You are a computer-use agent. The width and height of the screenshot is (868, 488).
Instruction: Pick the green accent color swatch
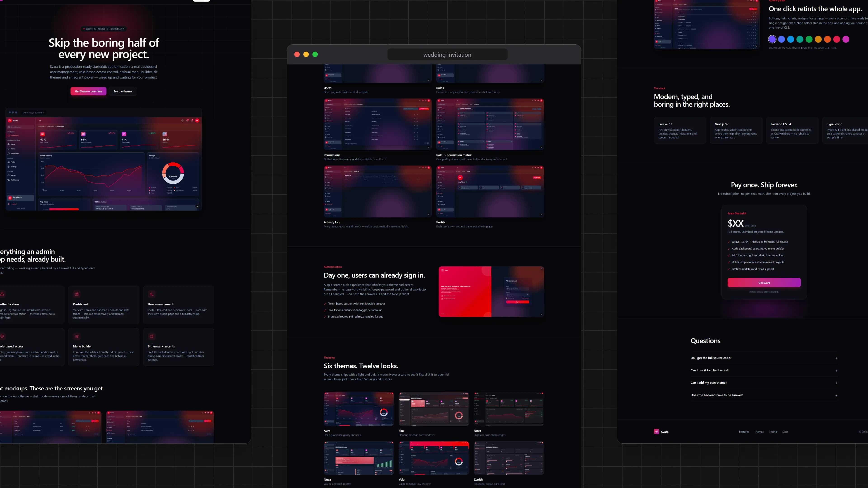coord(809,39)
